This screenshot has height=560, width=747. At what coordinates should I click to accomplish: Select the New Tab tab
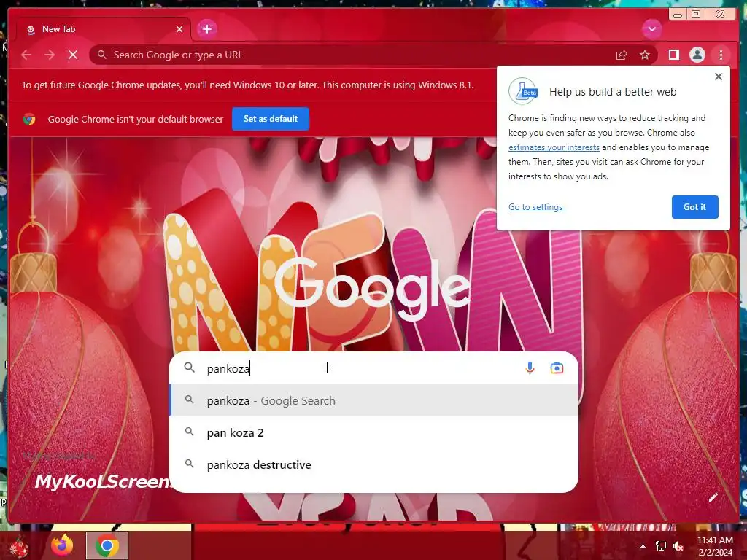point(103,29)
